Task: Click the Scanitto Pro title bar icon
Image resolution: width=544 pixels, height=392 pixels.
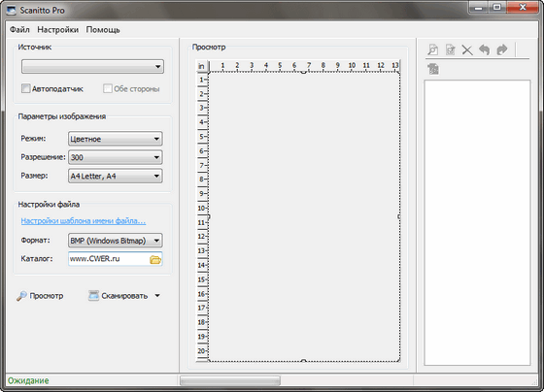Action: pos(11,10)
